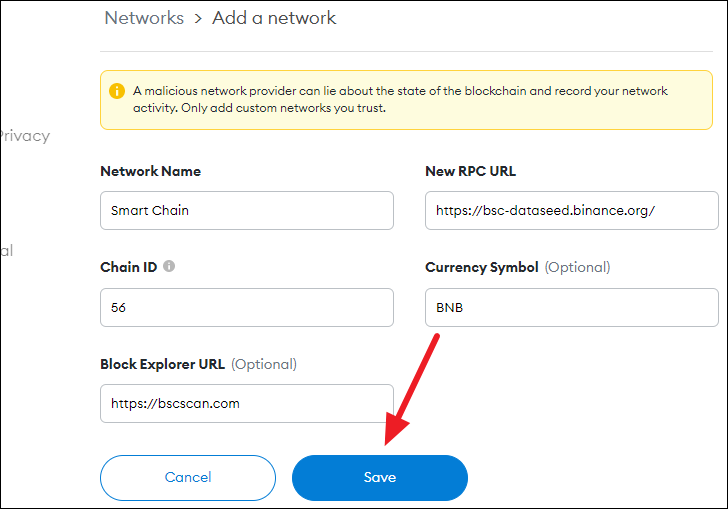
Task: Click the Add a network heading
Action: pyautogui.click(x=274, y=18)
